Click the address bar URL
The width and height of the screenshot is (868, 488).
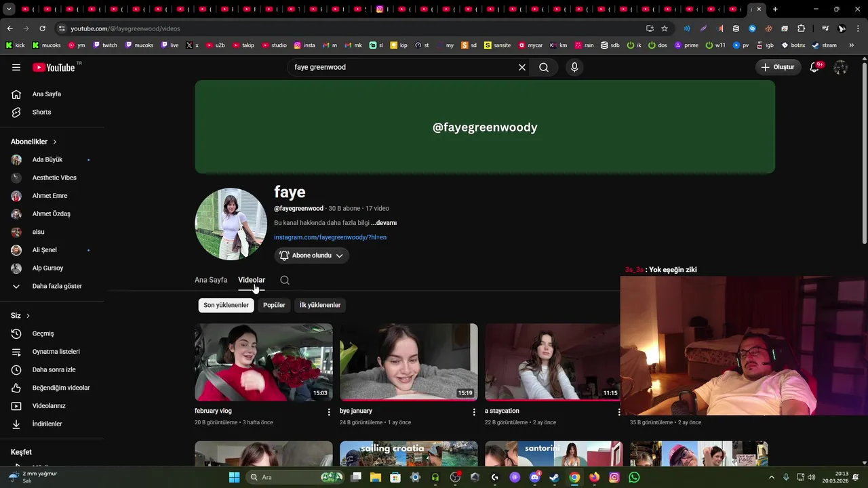pyautogui.click(x=125, y=28)
